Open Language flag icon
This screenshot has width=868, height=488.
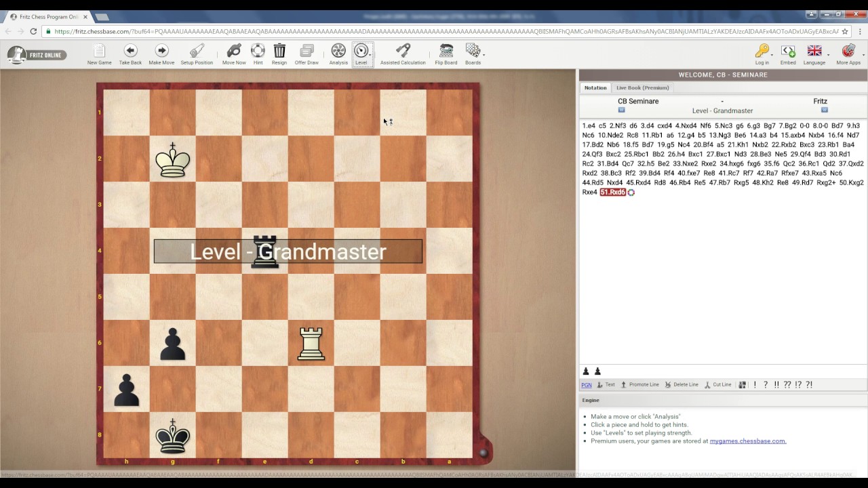(814, 51)
